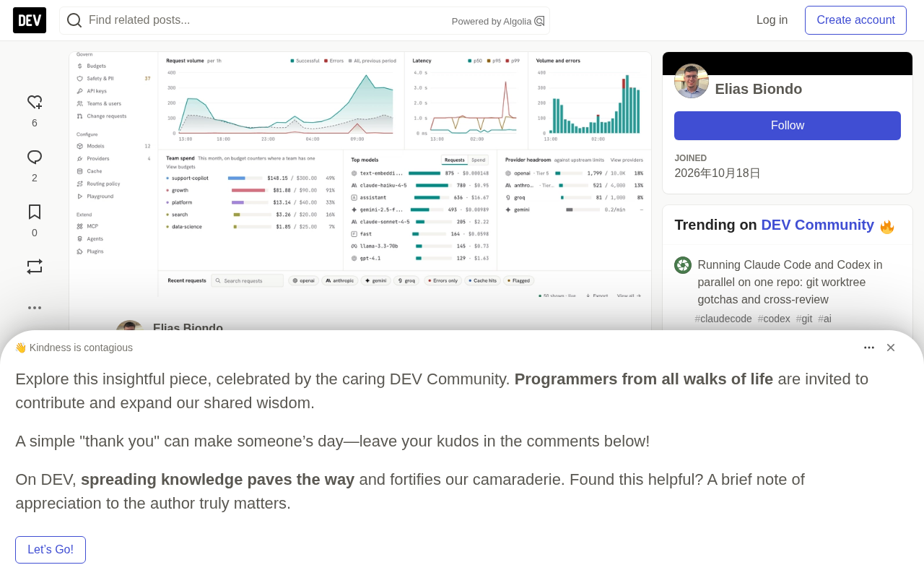
Task: Boost the post with the repost icon
Action: 35,267
